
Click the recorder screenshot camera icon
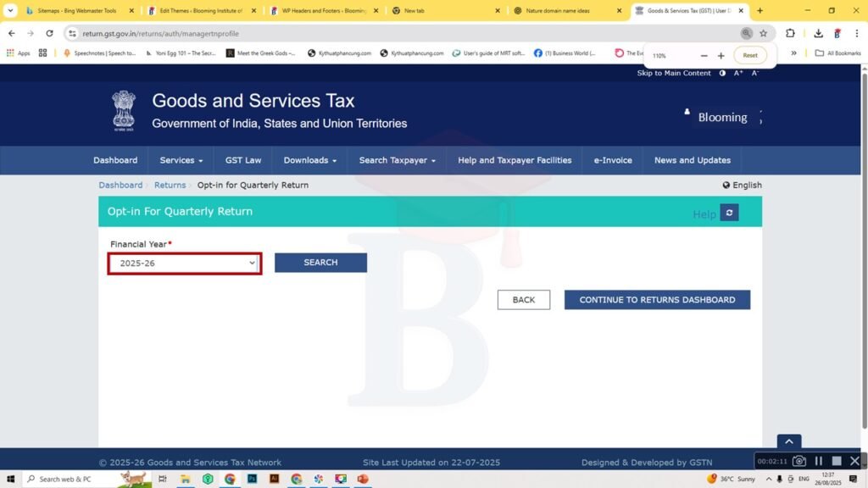coord(798,461)
